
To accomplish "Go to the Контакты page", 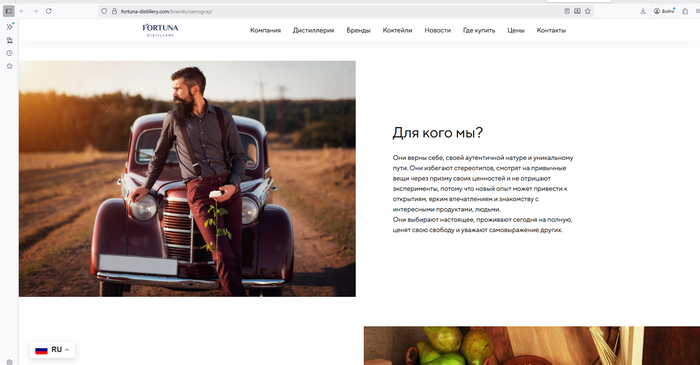I will point(551,30).
